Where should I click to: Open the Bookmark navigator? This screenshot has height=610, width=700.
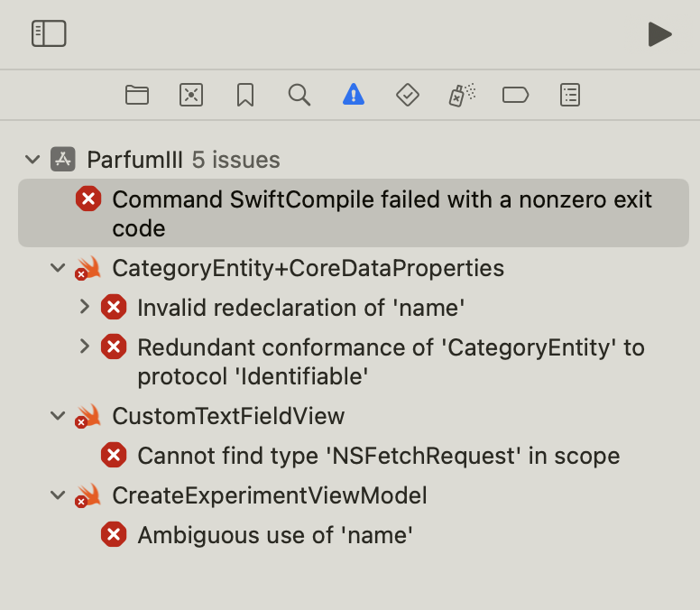click(245, 95)
